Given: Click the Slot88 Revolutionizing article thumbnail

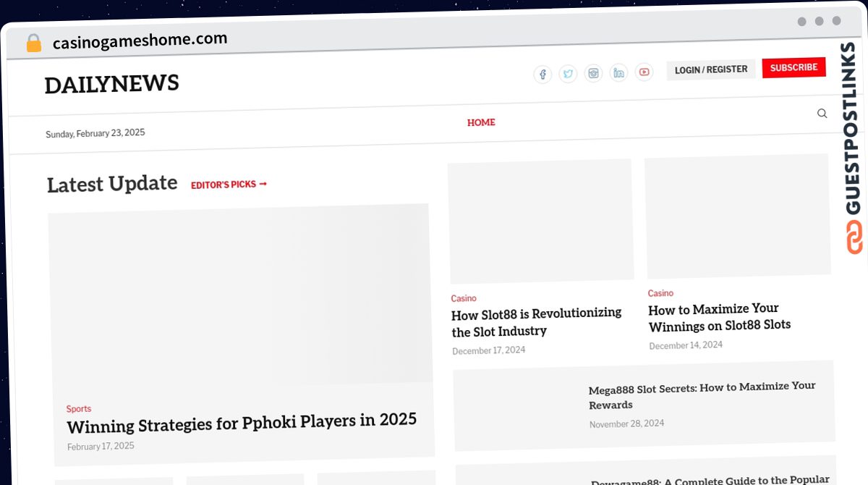Looking at the screenshot, I should 540,222.
